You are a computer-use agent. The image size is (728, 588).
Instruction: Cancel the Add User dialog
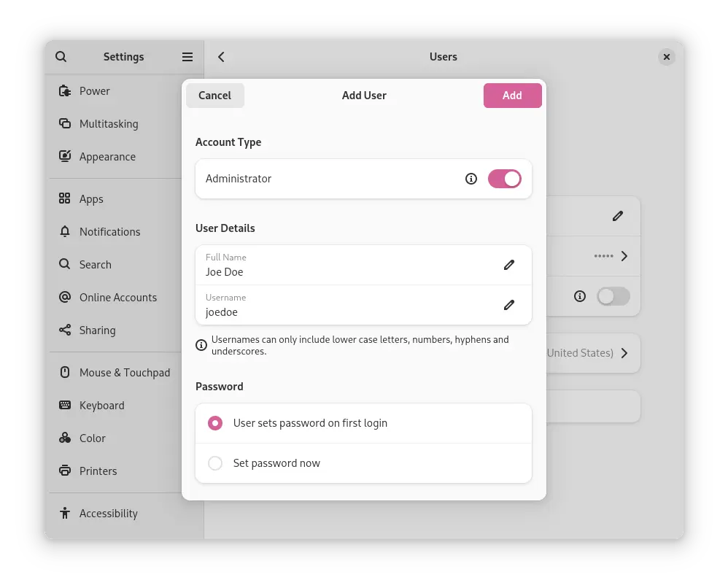pos(214,96)
